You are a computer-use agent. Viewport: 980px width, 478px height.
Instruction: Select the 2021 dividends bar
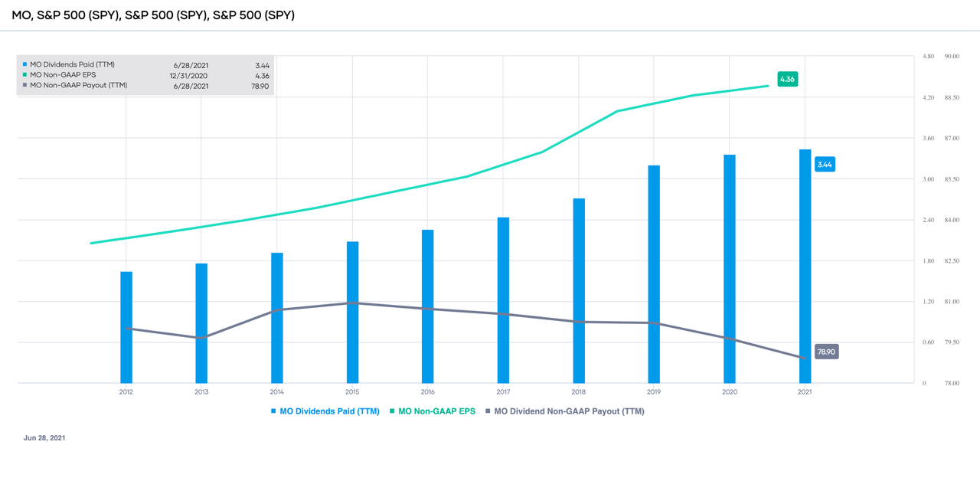[x=805, y=267]
